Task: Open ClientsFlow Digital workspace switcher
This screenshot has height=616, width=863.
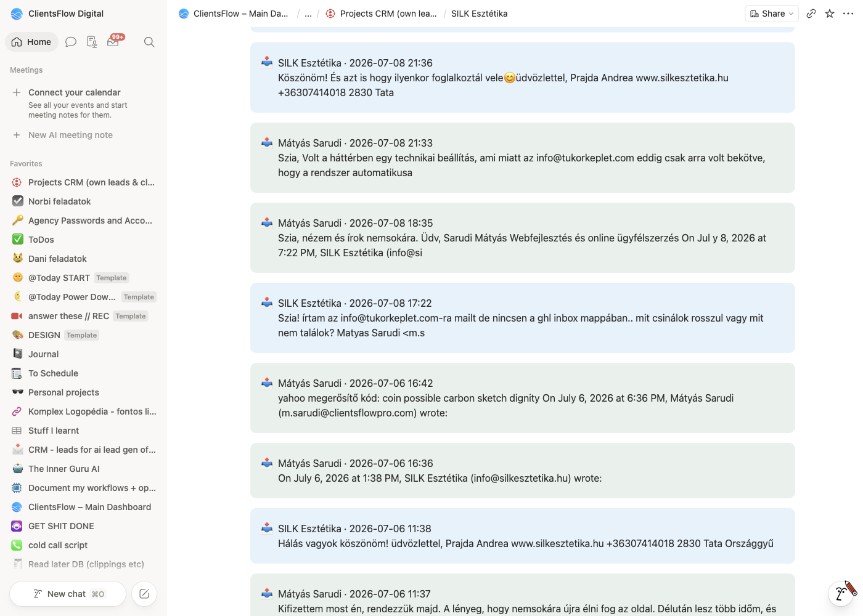Action: coord(57,14)
